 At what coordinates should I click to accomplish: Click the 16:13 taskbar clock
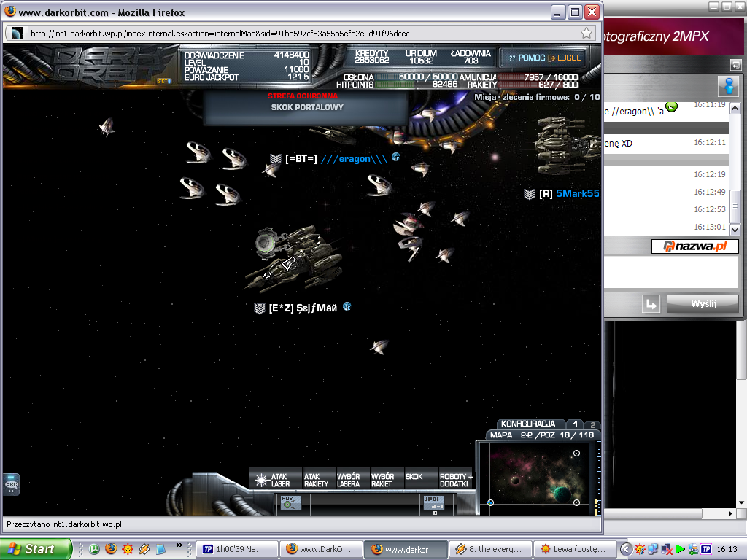(x=727, y=549)
